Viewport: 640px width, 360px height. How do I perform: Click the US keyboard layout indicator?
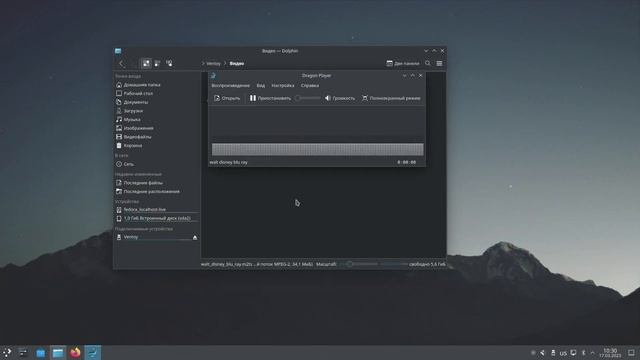563,353
